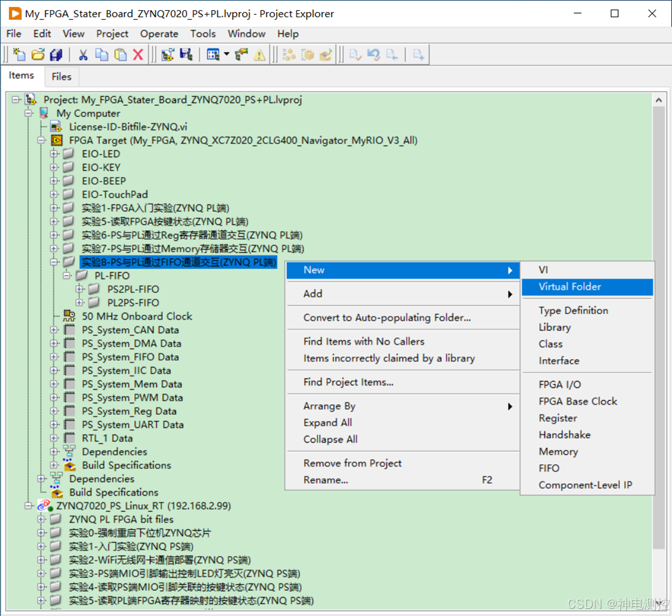Collapse the Project root node

(16, 99)
